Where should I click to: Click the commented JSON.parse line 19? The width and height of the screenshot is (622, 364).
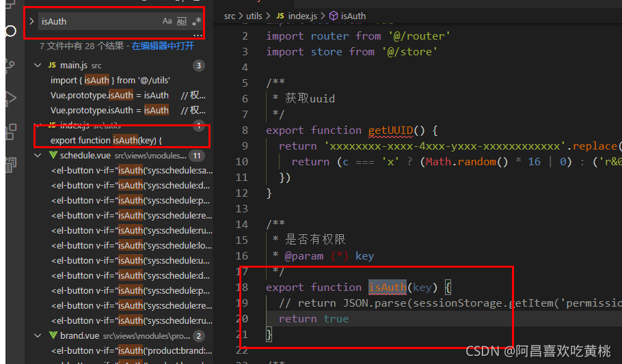[450, 303]
